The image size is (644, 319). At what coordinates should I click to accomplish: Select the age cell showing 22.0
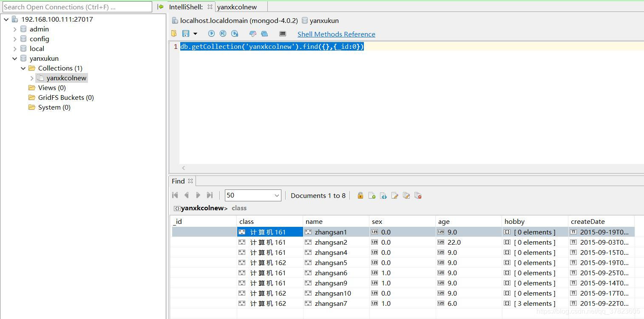[469, 242]
